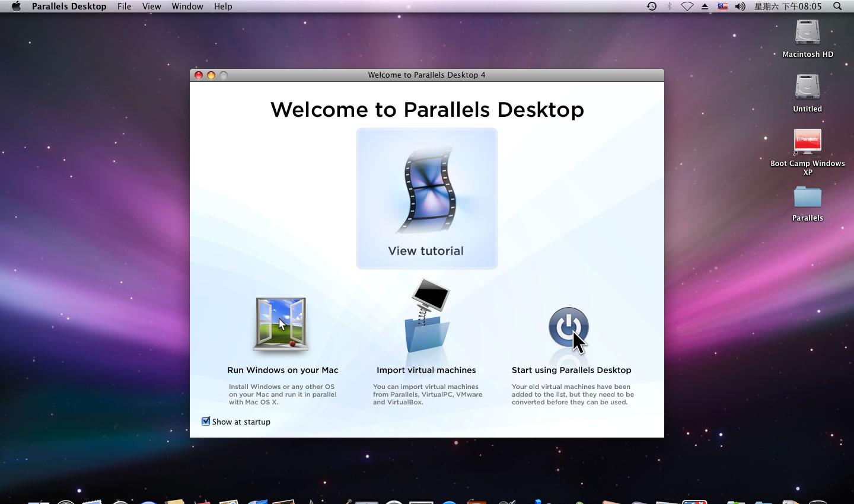
Task: Close the Welcome window with red button
Action: click(x=199, y=75)
